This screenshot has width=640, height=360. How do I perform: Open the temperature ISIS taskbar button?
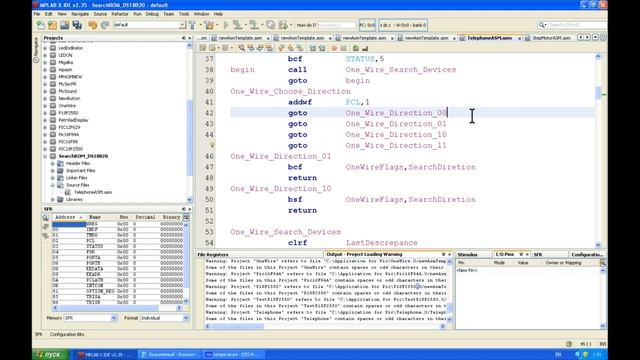coord(233,355)
